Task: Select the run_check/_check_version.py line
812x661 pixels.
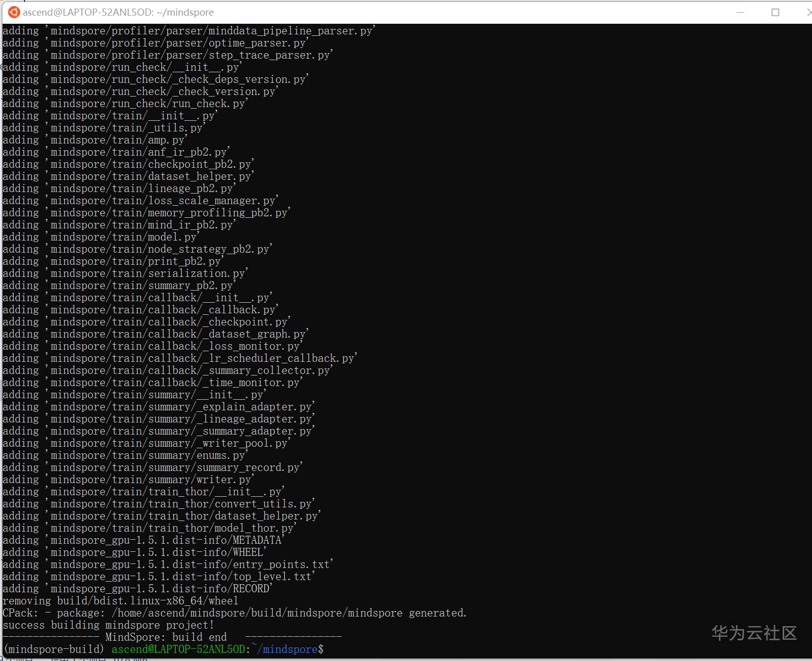Action: pos(140,91)
